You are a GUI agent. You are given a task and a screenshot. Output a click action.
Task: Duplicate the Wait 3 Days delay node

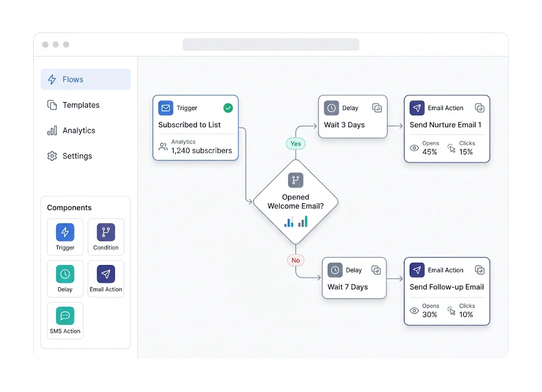pyautogui.click(x=377, y=108)
